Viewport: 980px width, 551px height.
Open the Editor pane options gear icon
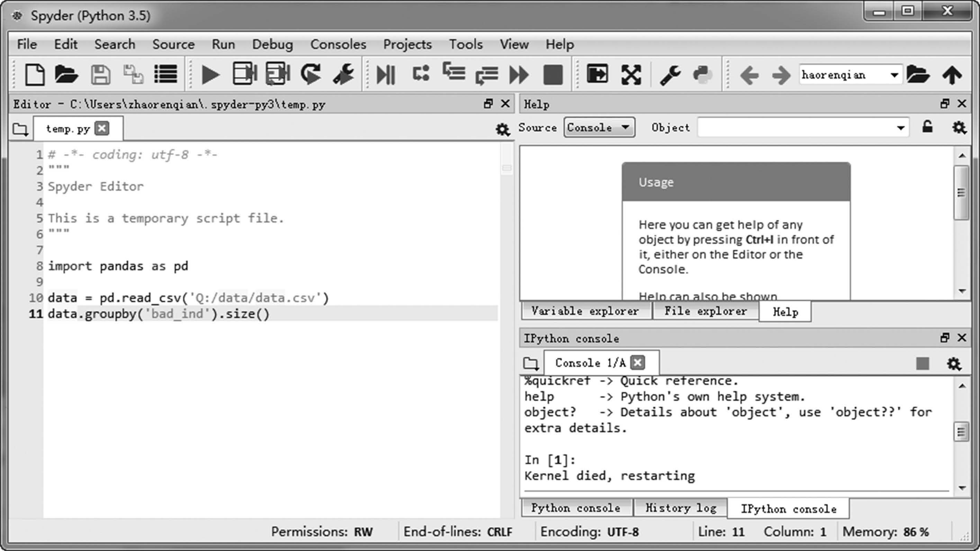pos(503,129)
